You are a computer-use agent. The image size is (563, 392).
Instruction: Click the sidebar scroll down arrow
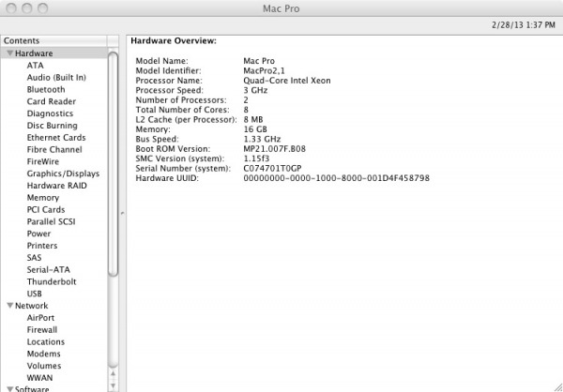click(x=114, y=385)
